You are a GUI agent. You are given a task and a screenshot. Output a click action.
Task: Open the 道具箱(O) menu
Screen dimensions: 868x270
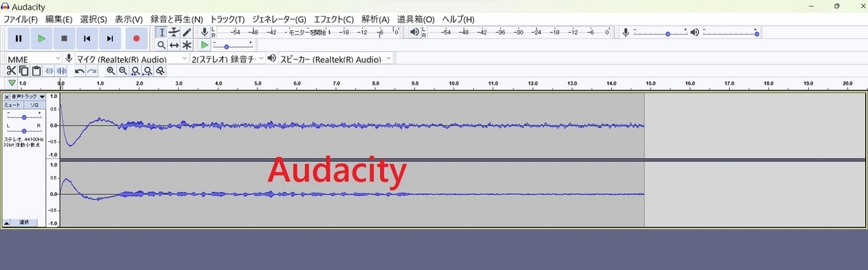pyautogui.click(x=416, y=19)
